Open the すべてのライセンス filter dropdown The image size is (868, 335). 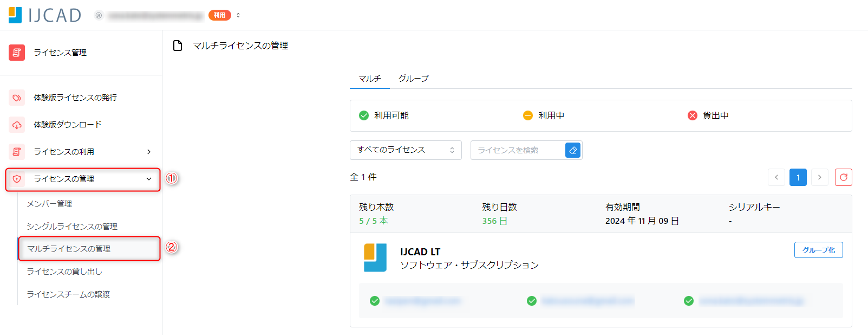point(406,150)
